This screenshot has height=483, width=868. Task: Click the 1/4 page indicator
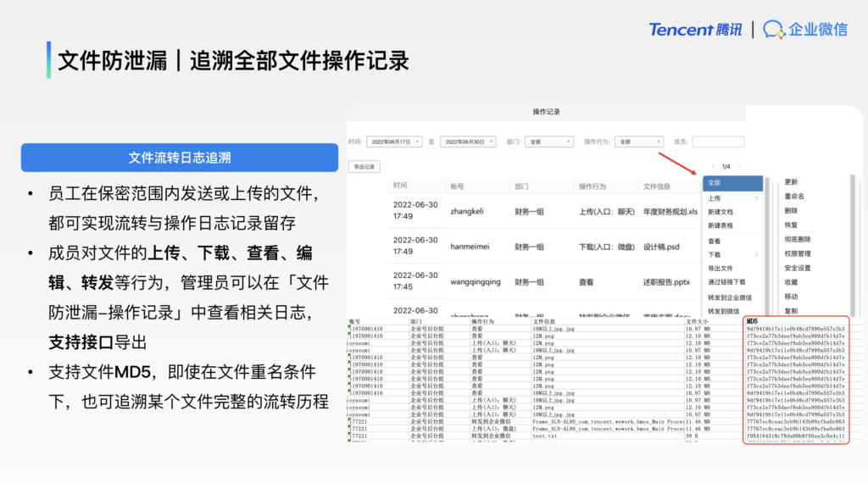coord(726,167)
